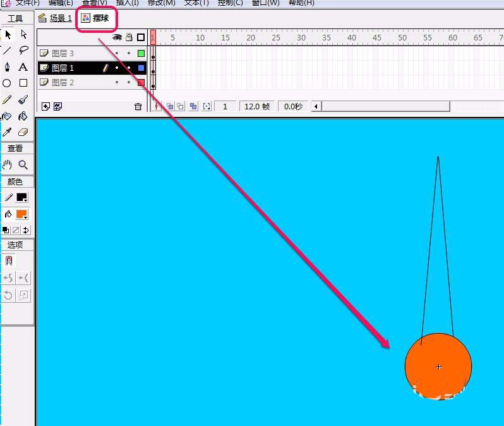Viewport: 504px width, 426px height.
Task: Toggle outline view for 图层 1
Action: [x=141, y=68]
